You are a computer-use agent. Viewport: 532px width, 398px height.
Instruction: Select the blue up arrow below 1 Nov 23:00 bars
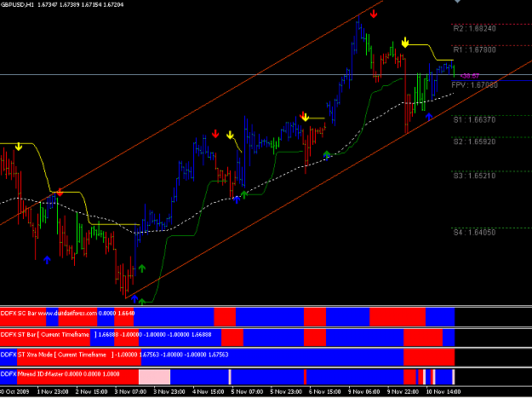point(47,260)
